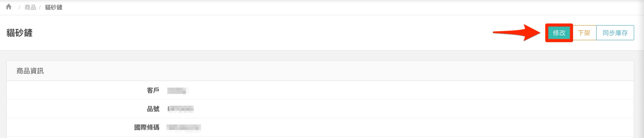Viewport: 644px width, 138px height.
Task: Click the gray strip above 商品資訊 panel
Action: (x=322, y=55)
